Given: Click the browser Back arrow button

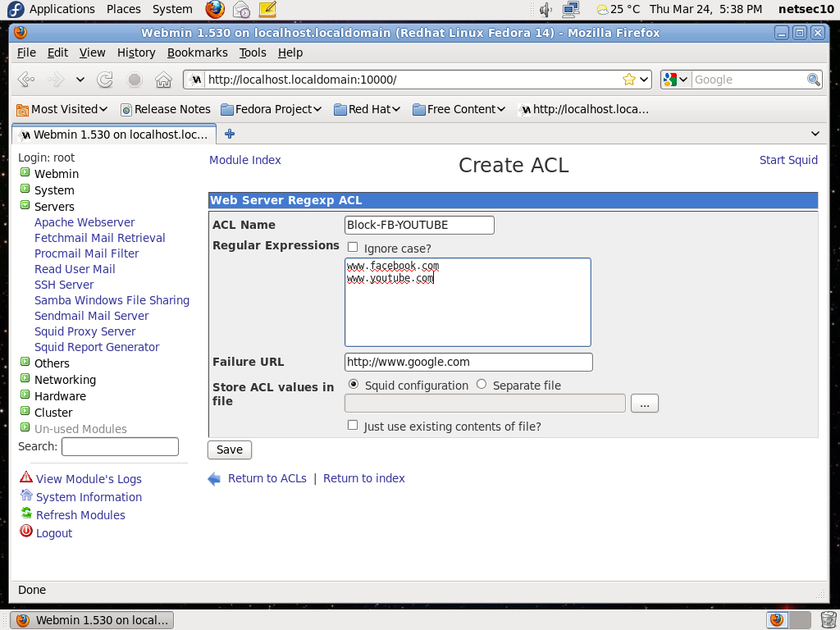Looking at the screenshot, I should pos(26,80).
